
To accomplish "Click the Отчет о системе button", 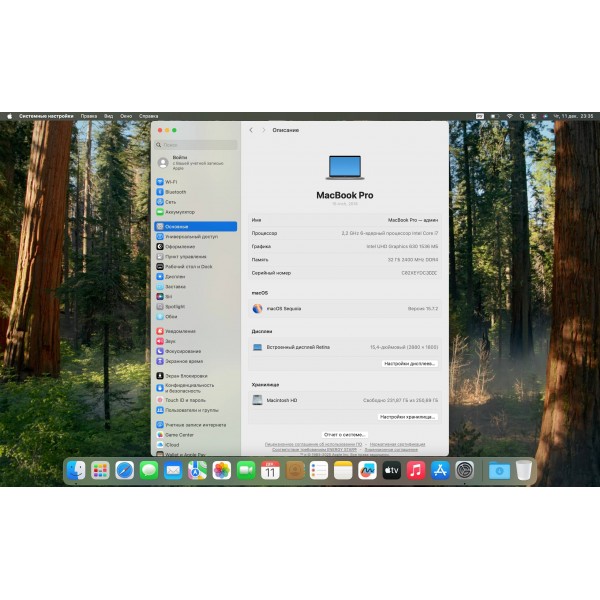I will [x=345, y=435].
